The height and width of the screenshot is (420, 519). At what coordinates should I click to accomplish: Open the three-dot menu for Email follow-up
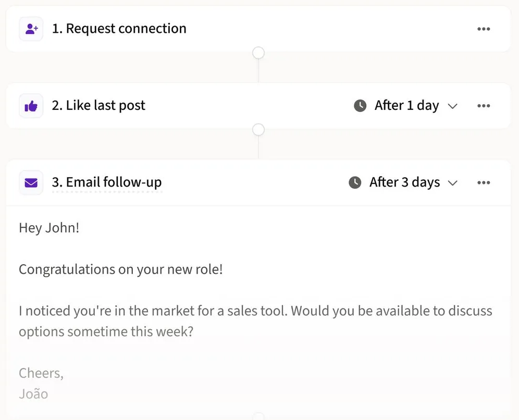tap(484, 183)
